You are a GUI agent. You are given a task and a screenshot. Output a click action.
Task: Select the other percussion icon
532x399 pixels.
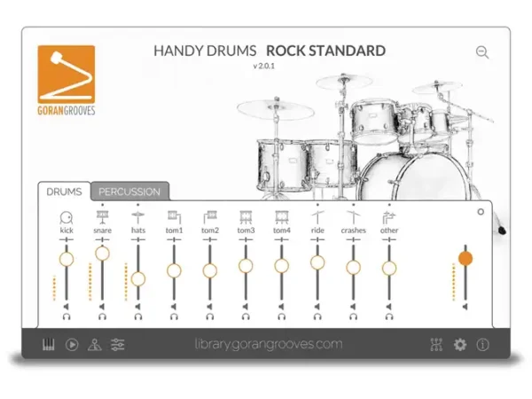389,217
